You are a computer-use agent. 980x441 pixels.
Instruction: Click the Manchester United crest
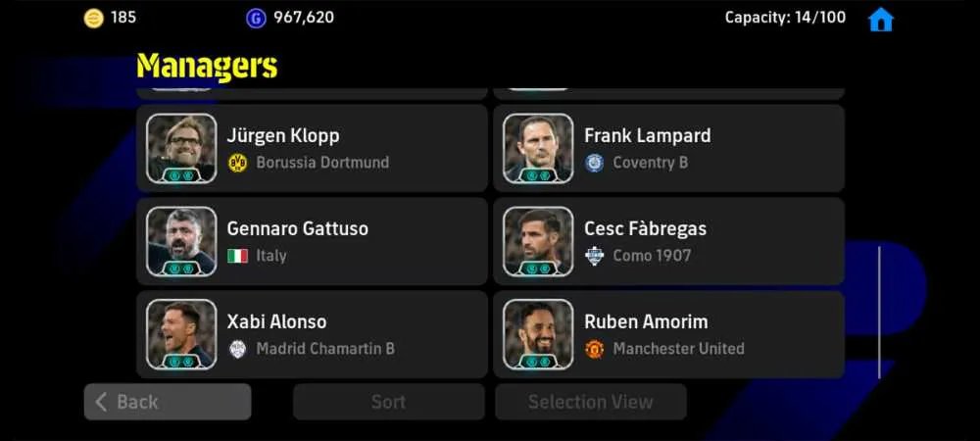pyautogui.click(x=595, y=349)
